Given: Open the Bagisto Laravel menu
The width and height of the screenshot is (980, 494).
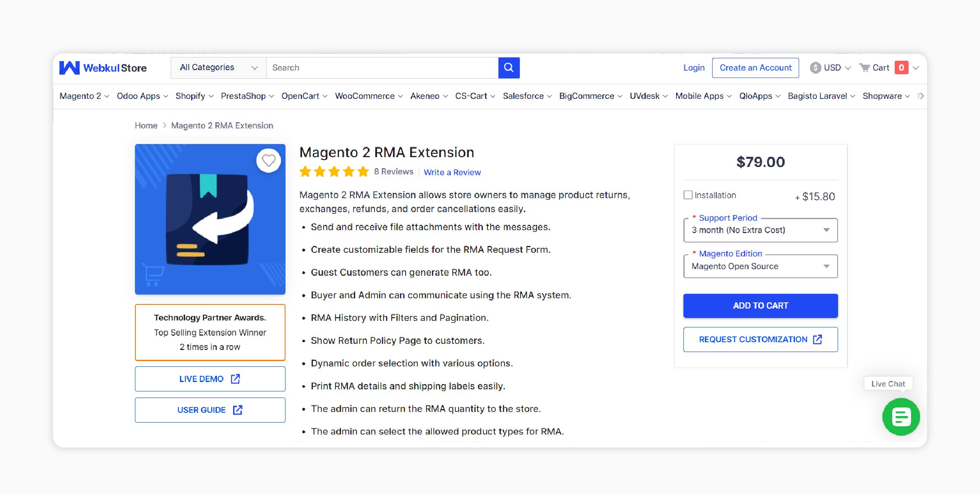Looking at the screenshot, I should click(x=821, y=96).
